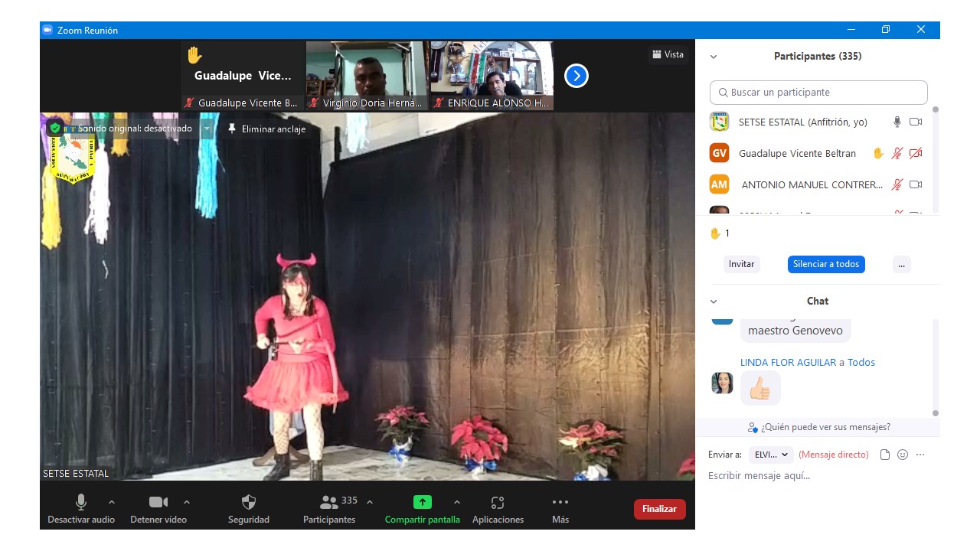Click Guadalupe Vicente Beltran disabled camera icon
The width and height of the screenshot is (980, 551).
(916, 153)
